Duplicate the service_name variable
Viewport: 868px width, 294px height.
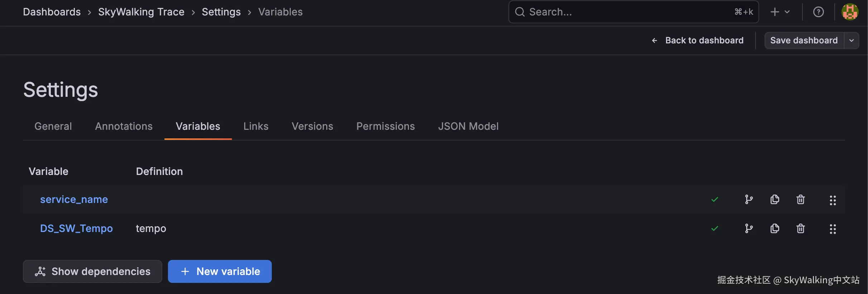(775, 199)
